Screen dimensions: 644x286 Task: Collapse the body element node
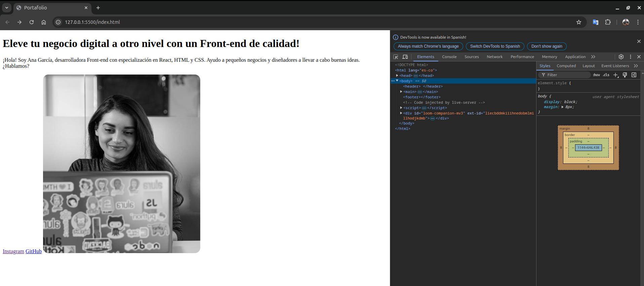pyautogui.click(x=397, y=81)
